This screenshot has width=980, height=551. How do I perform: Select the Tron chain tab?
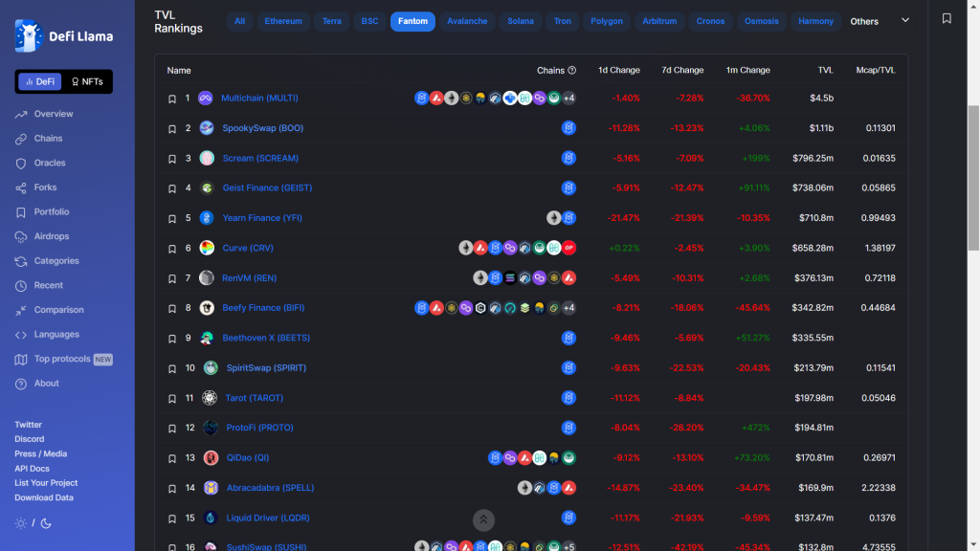[563, 21]
